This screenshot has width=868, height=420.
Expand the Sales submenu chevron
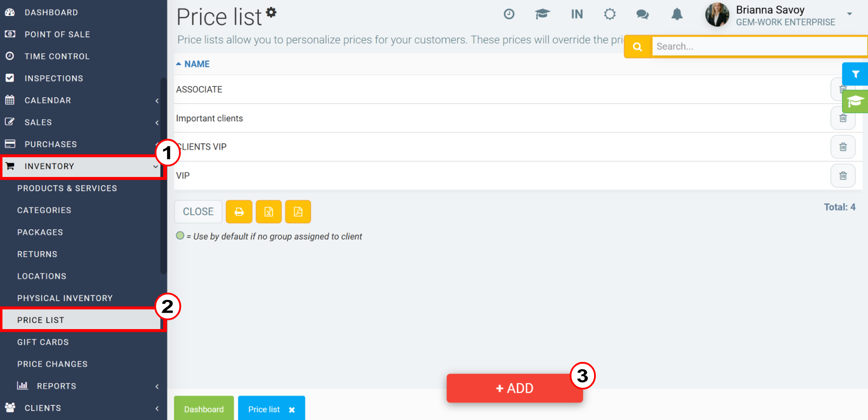[x=157, y=123]
